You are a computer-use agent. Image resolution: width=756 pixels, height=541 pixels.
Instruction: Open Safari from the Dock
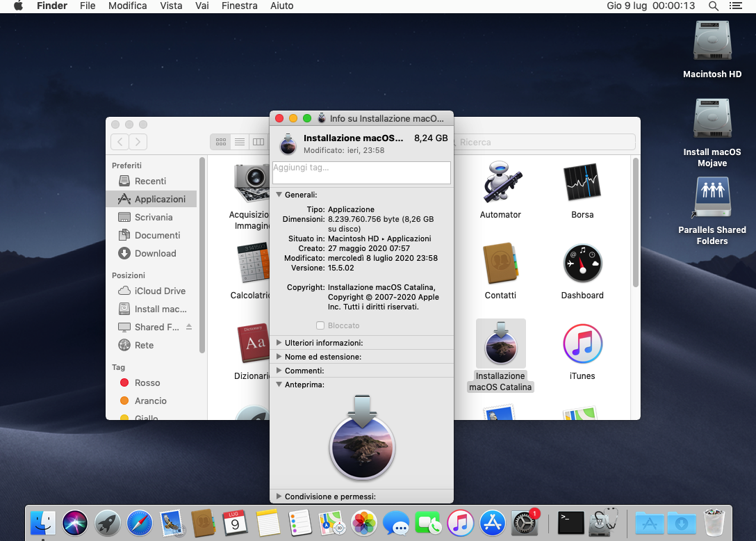click(140, 523)
